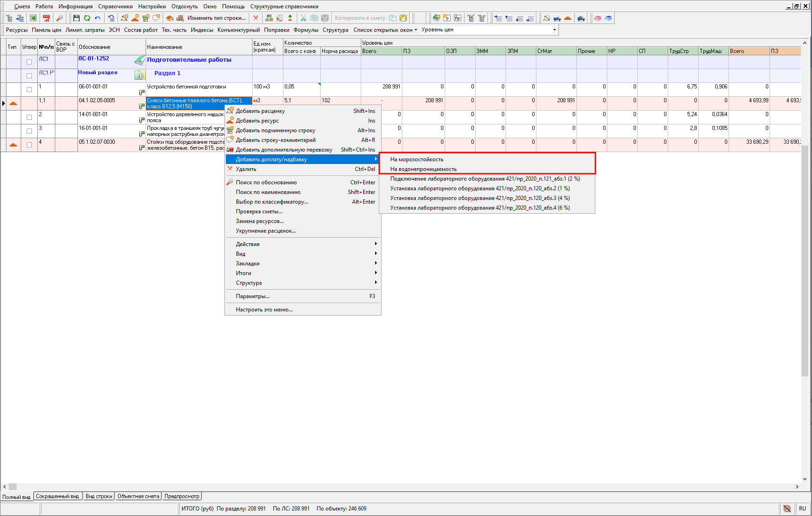Screen dimensions: 812x516
Task: Select Удалить in the context menu
Action: point(246,169)
